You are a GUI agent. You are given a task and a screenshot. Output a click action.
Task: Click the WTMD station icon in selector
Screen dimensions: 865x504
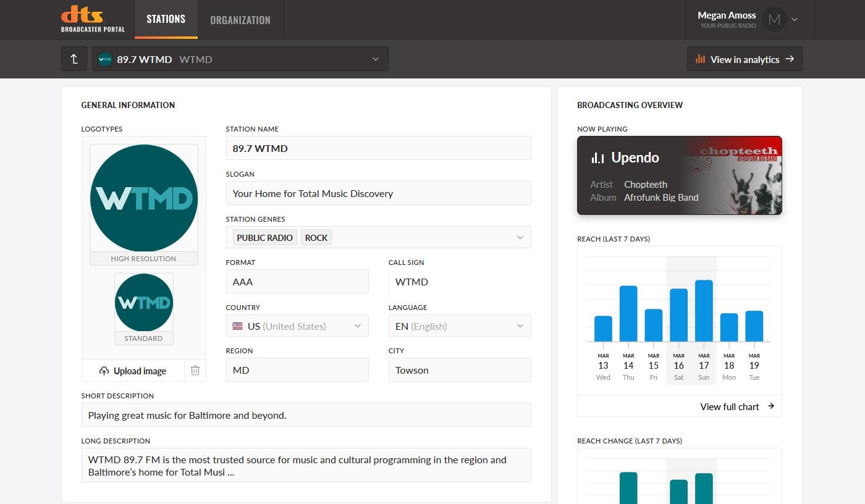click(105, 59)
